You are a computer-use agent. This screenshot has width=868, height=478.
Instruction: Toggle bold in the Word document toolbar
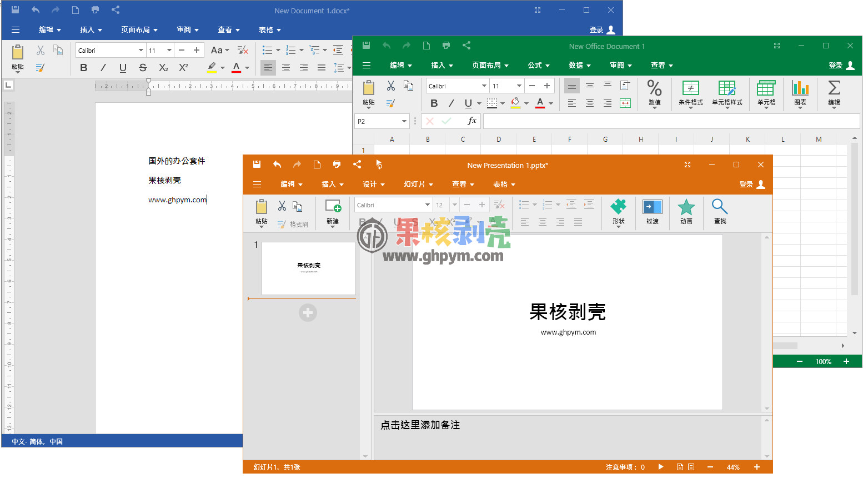pos(84,68)
